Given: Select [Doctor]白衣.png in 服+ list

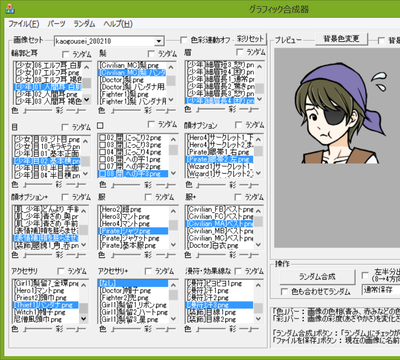Looking at the screenshot, I should (x=220, y=245).
